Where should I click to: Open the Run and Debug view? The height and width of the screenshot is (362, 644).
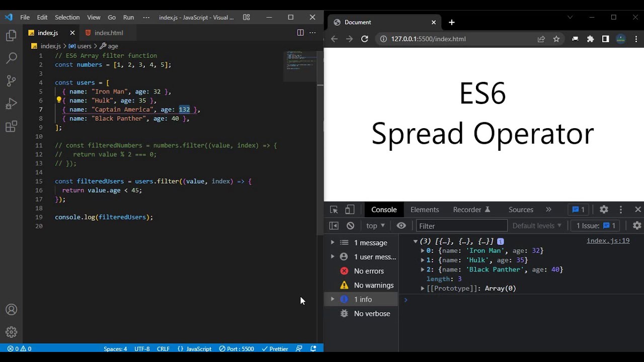(x=11, y=104)
